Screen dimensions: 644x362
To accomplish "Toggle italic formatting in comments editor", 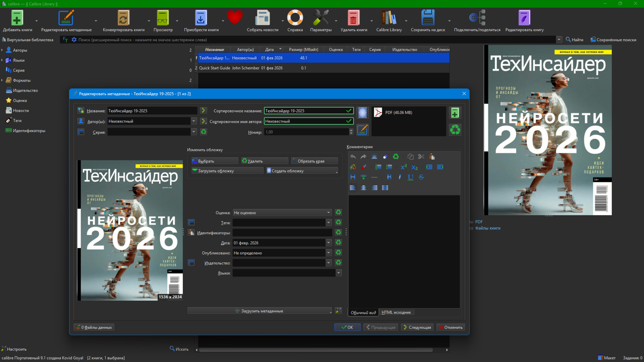I will click(x=400, y=177).
